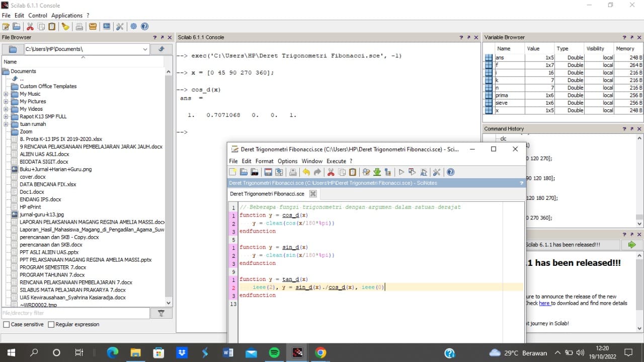644x362 pixels.
Task: Open Google Chrome from taskbar
Action: pyautogui.click(x=320, y=353)
